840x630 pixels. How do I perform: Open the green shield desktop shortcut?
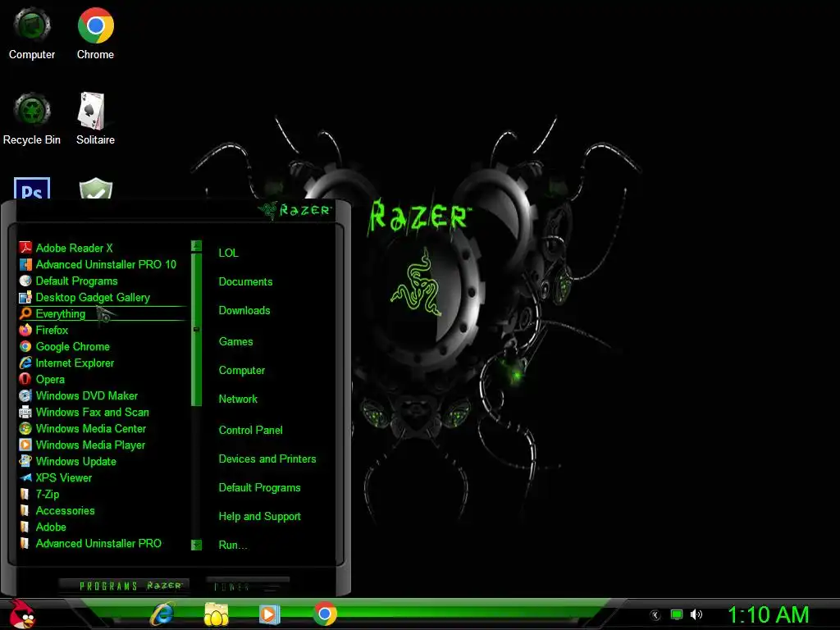point(95,189)
